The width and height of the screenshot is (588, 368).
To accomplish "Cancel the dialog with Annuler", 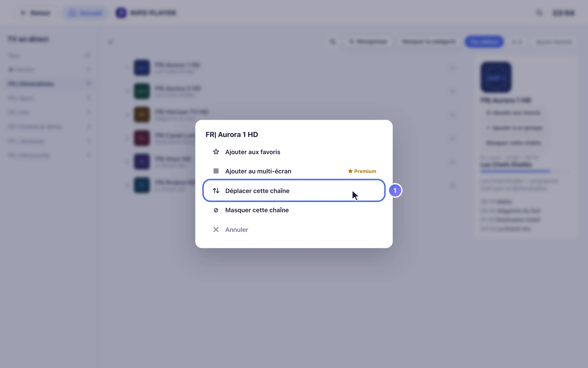I will coord(294,230).
